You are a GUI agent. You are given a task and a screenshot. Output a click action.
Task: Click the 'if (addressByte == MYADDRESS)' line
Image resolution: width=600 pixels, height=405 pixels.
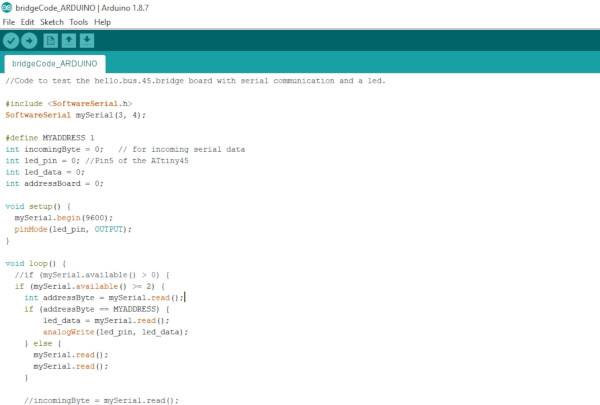coord(97,309)
